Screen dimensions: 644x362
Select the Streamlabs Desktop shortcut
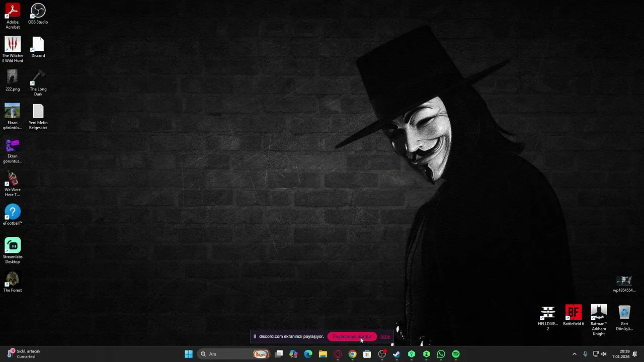click(x=13, y=250)
